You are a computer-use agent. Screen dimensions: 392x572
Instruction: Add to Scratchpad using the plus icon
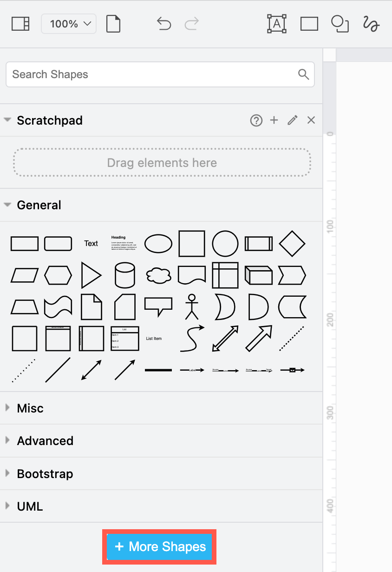click(274, 120)
